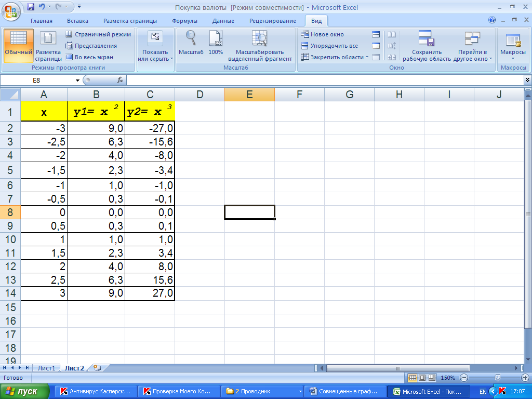Select column header G

tap(350, 95)
